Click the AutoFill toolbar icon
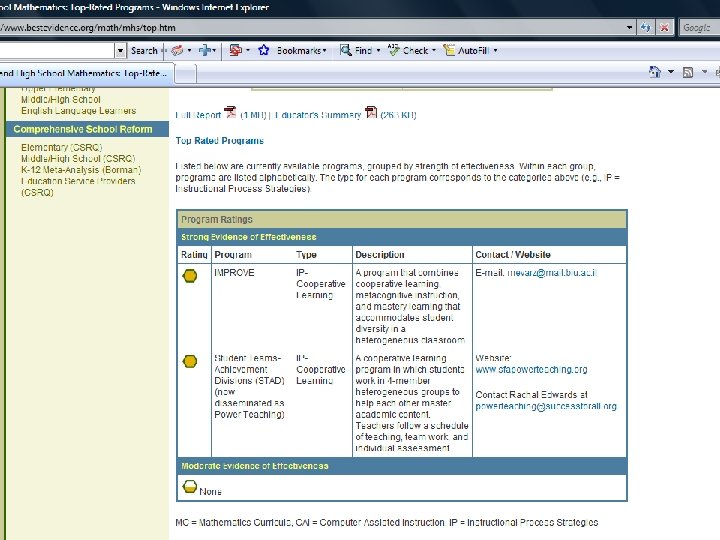The height and width of the screenshot is (540, 720). (x=449, y=50)
